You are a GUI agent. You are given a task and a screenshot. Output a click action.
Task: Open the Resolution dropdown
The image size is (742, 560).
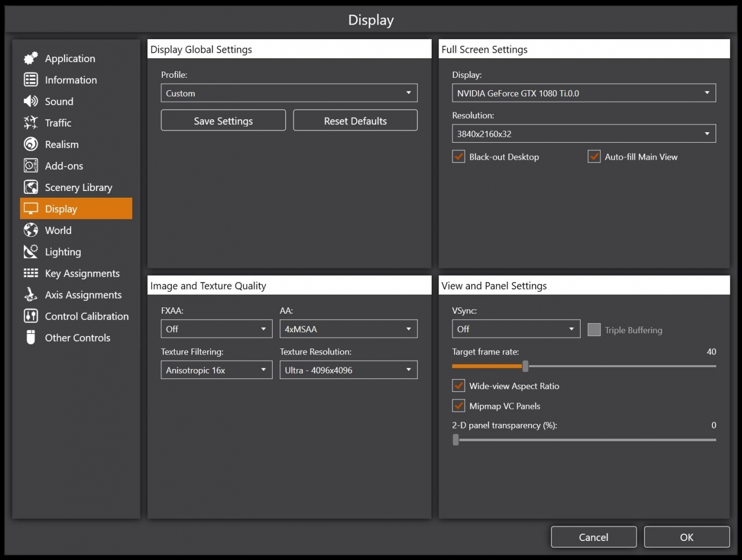[584, 133]
